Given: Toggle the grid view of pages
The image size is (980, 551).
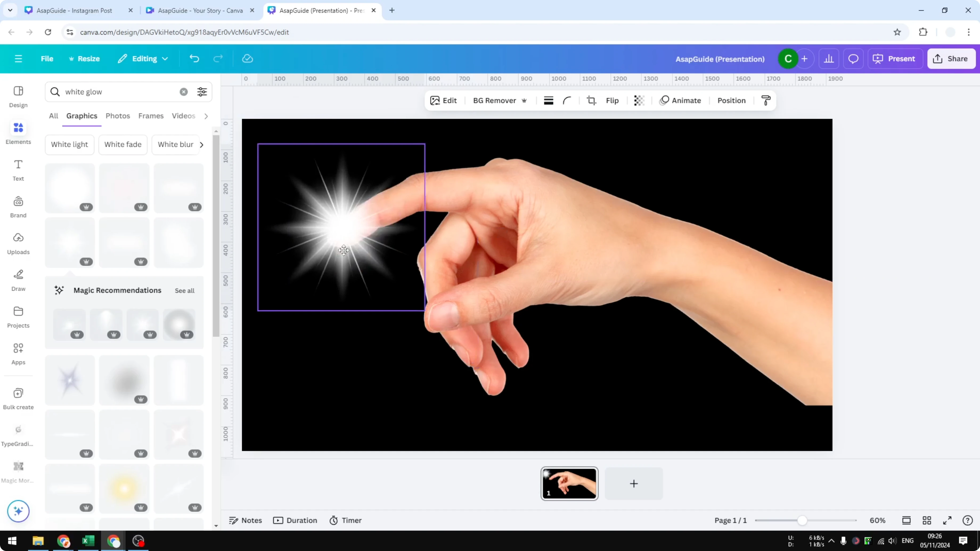Looking at the screenshot, I should click(927, 520).
